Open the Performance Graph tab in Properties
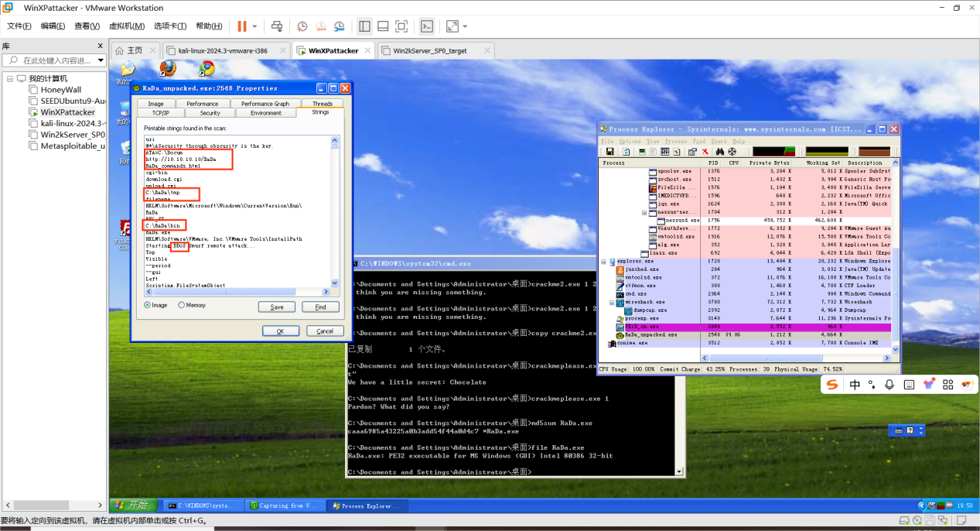The image size is (980, 531). [x=265, y=104]
